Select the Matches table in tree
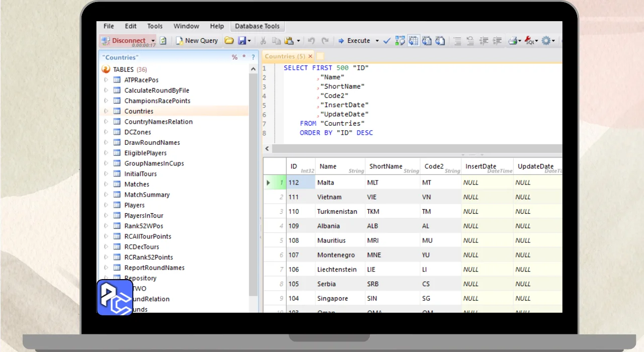644x352 pixels. coord(136,184)
